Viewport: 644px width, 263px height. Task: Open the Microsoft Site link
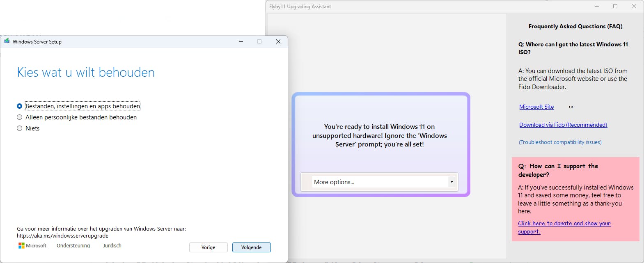tap(536, 107)
